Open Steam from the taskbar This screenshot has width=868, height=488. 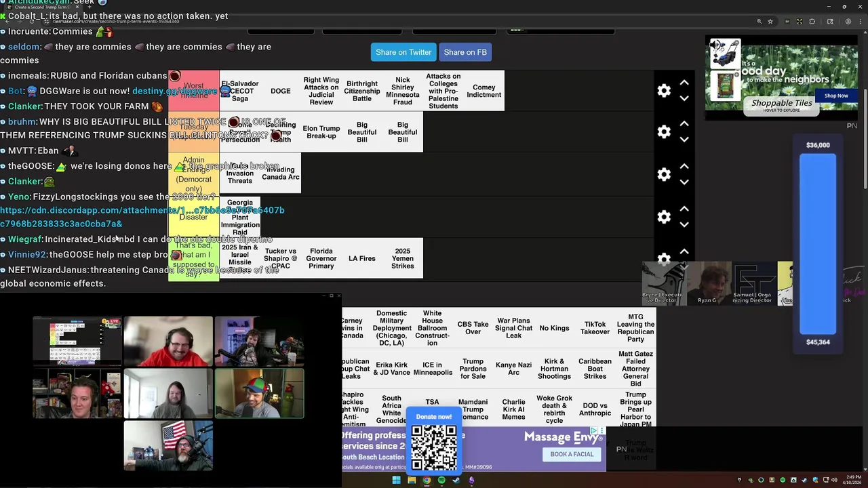(456, 481)
